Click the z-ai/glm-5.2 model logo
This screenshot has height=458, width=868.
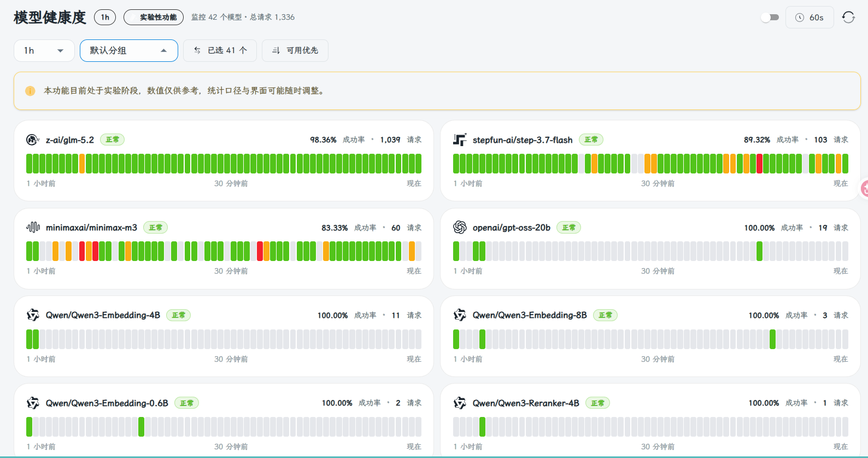click(x=33, y=140)
